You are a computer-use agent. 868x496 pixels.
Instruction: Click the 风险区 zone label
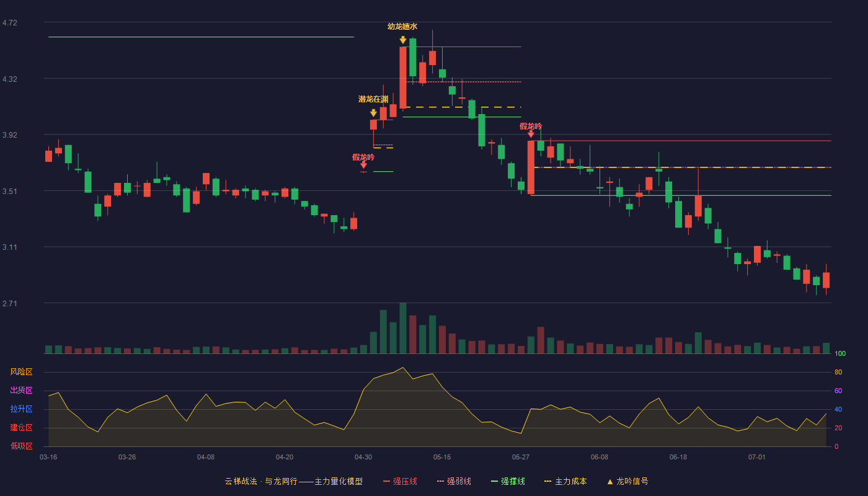coord(22,372)
